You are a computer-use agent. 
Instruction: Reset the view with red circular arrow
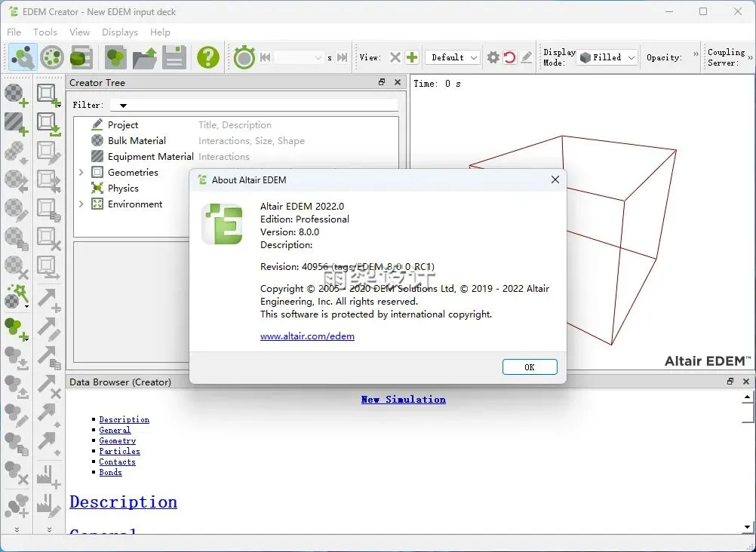509,57
